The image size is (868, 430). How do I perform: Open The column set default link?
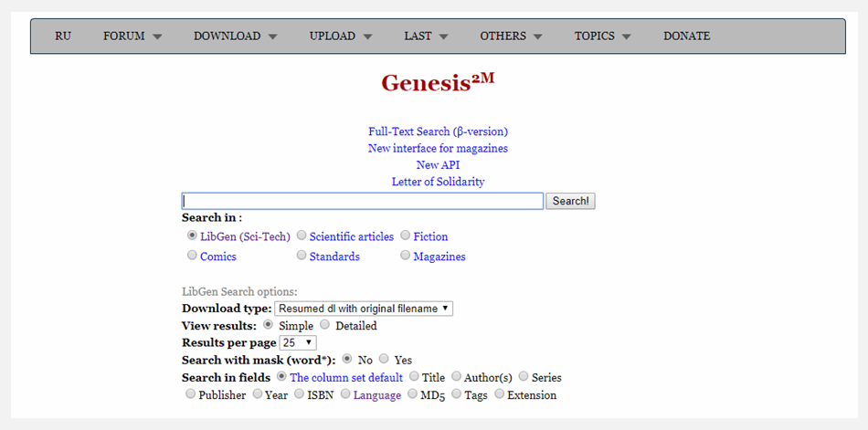pyautogui.click(x=346, y=378)
